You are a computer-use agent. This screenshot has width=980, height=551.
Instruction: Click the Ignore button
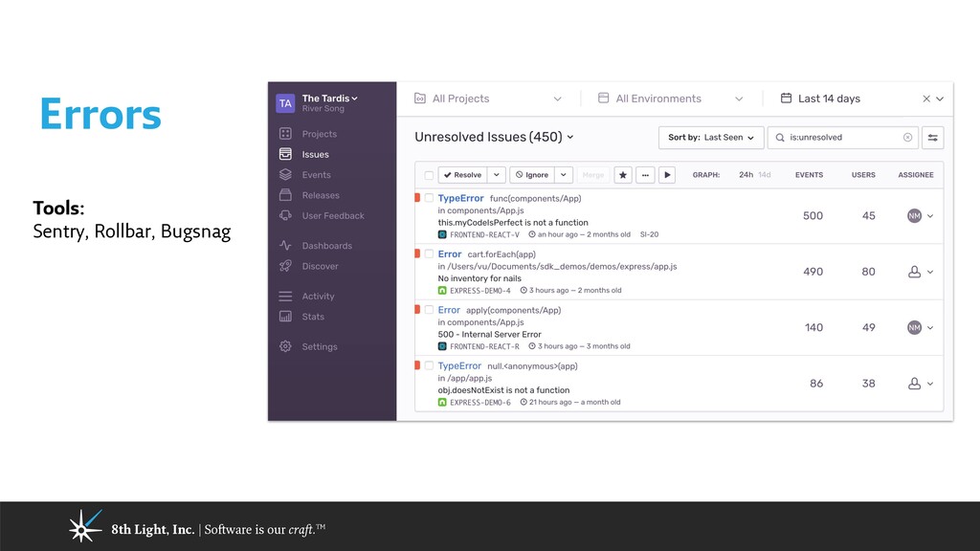[x=532, y=175]
